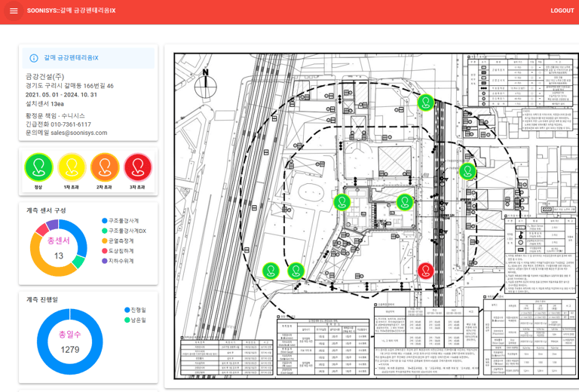The image size is (579, 392).
Task: Click the green marker on the right edge of the outer dashed circle
Action: tap(467, 171)
